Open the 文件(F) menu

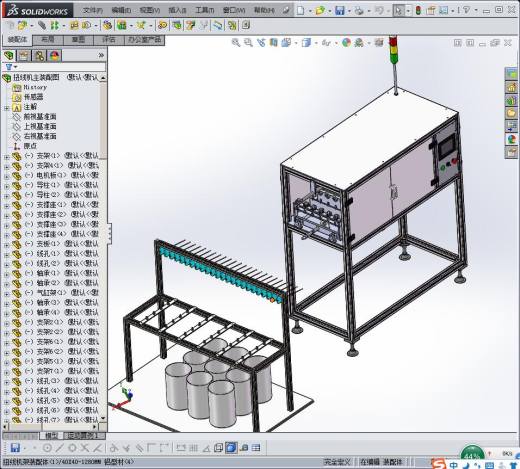(92, 10)
